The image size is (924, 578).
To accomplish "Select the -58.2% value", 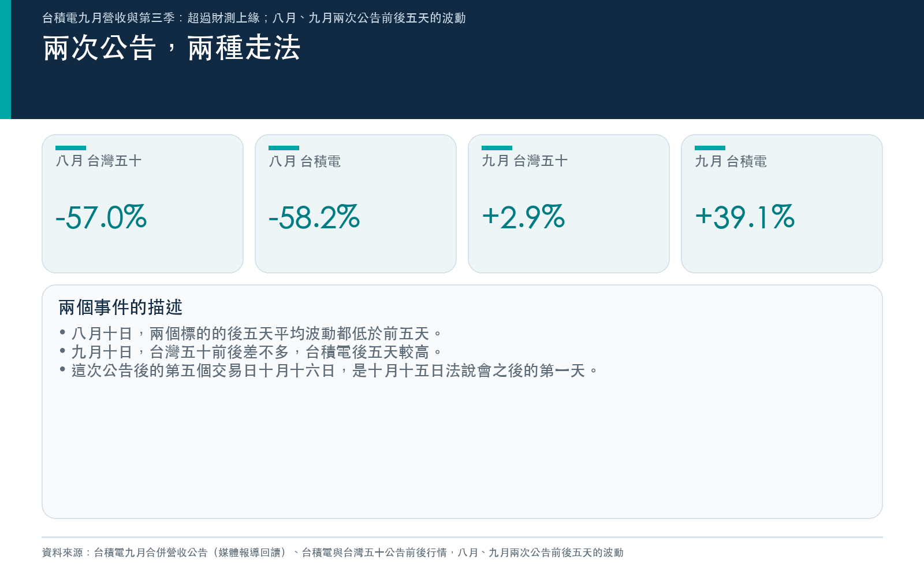I will click(314, 217).
